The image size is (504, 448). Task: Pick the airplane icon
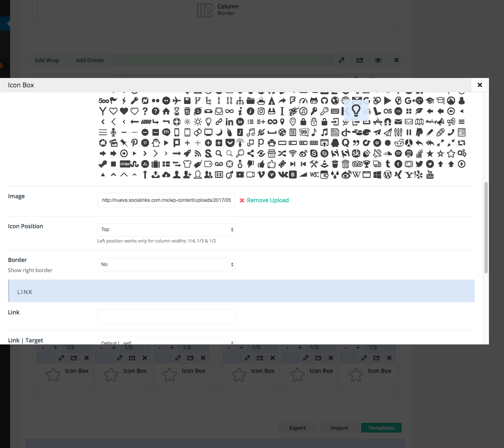point(177,101)
